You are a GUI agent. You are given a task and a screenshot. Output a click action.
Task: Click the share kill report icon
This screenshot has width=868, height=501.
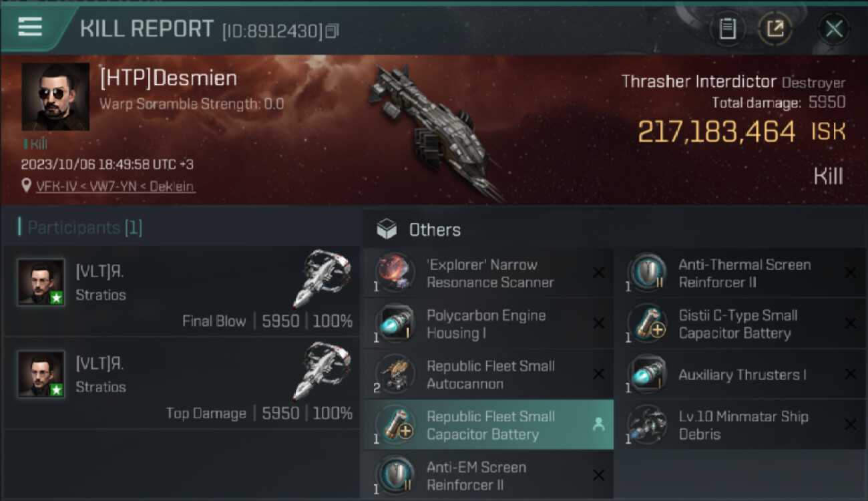pos(775,29)
